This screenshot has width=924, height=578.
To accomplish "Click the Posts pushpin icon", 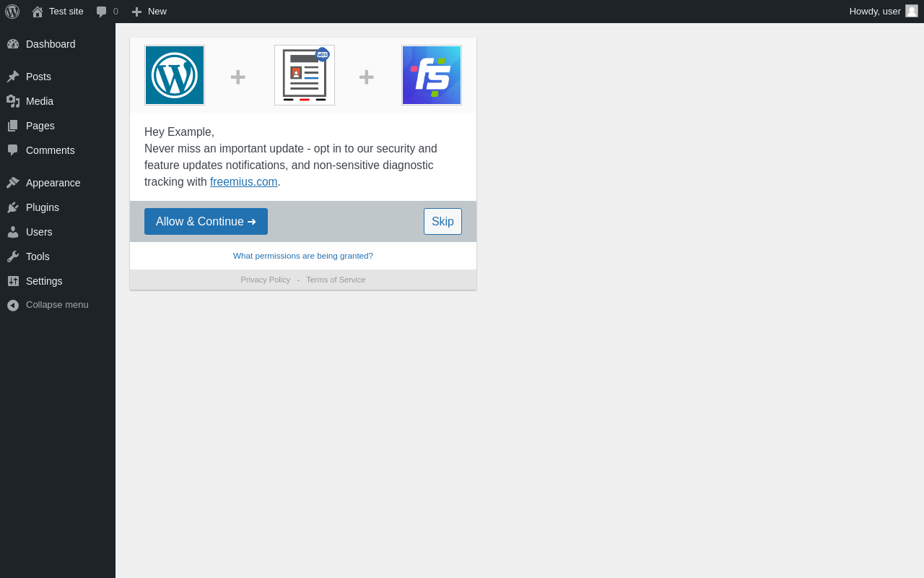I will (13, 77).
